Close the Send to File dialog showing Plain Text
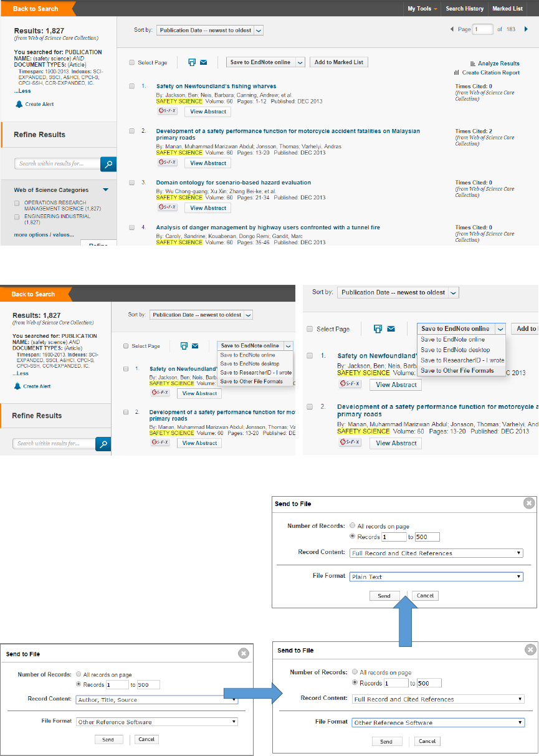Screen dimensions: 539x756 click(528, 503)
